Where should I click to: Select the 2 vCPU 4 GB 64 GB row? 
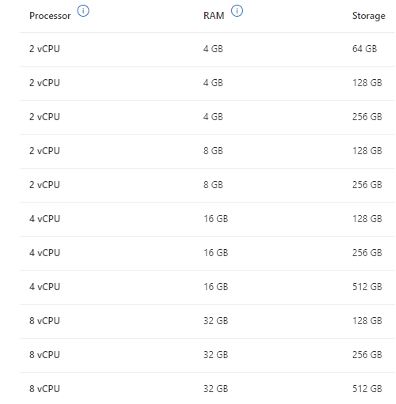point(207,49)
